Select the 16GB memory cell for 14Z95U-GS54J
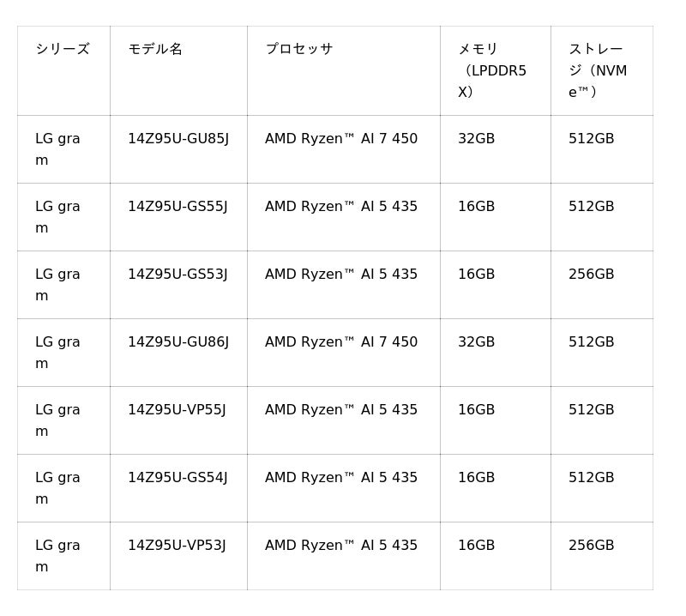The height and width of the screenshot is (616, 686). [x=476, y=478]
